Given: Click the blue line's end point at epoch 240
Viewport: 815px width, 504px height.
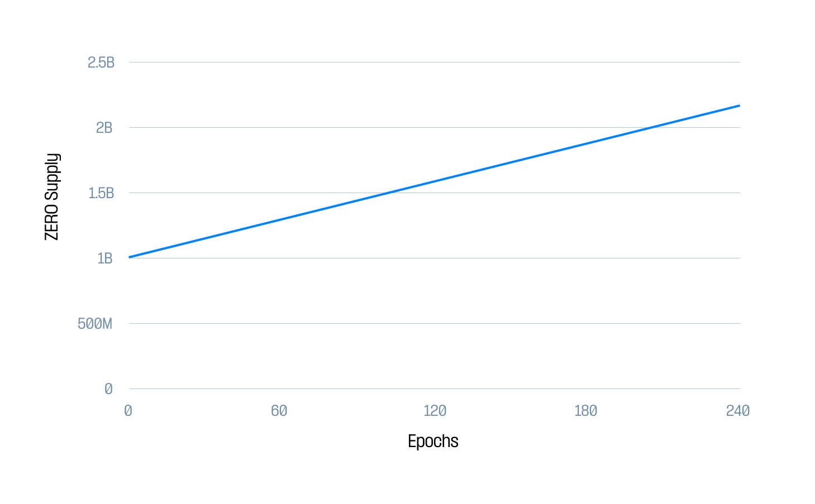Looking at the screenshot, I should coord(739,105).
